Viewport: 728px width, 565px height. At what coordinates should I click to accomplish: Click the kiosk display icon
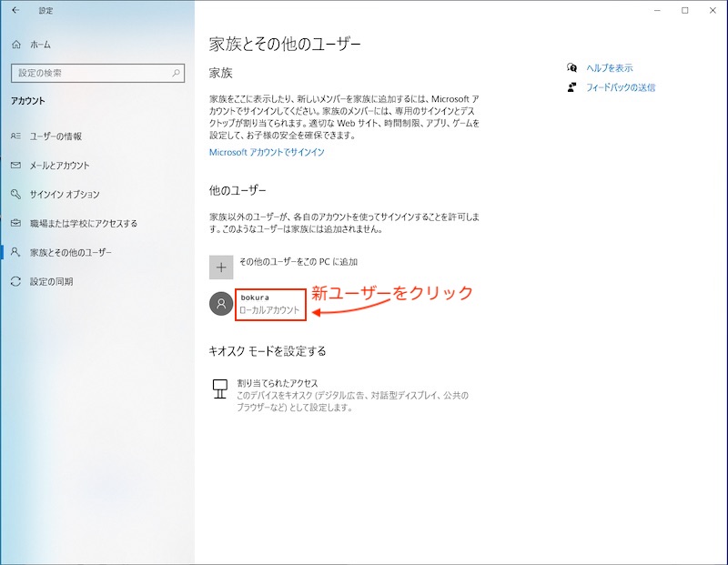pos(220,389)
